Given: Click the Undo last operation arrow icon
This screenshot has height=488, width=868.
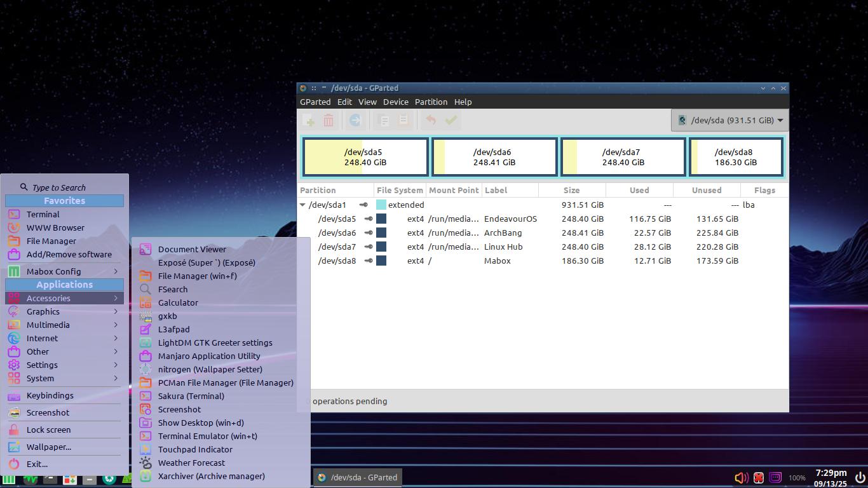Looking at the screenshot, I should tap(431, 121).
